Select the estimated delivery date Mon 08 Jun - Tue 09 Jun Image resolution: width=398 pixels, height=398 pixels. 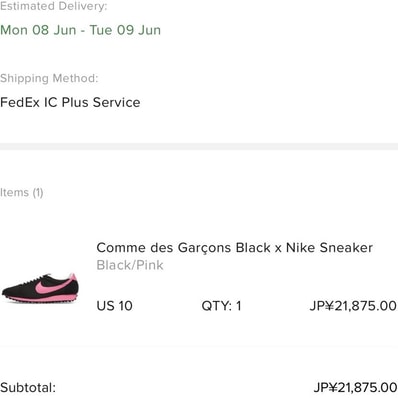click(80, 30)
